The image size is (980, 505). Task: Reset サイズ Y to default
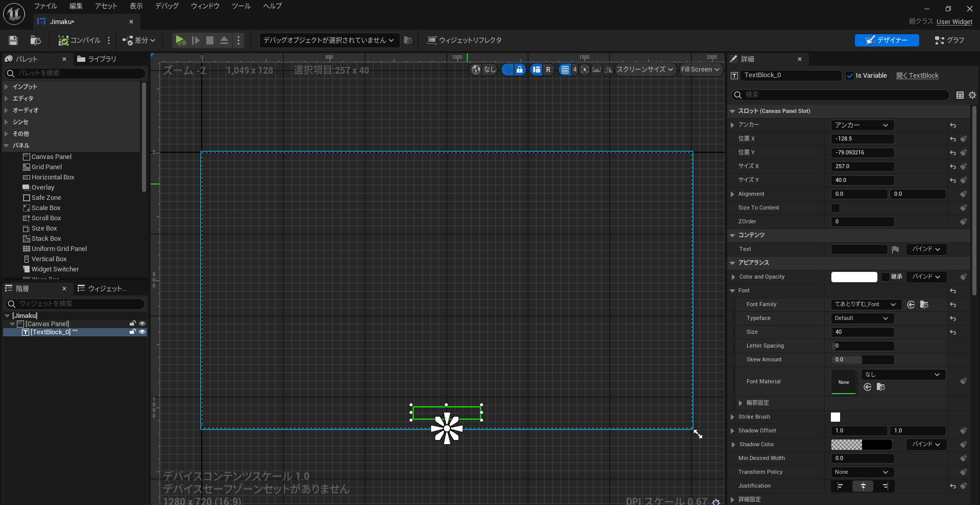(953, 180)
